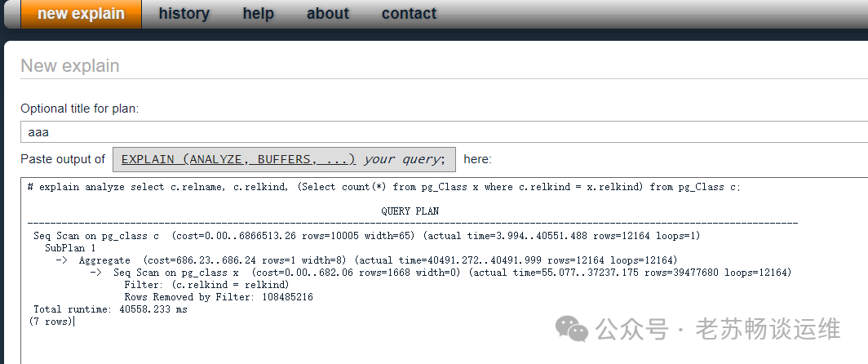868x364 pixels.
Task: Open the help page
Action: (x=258, y=14)
